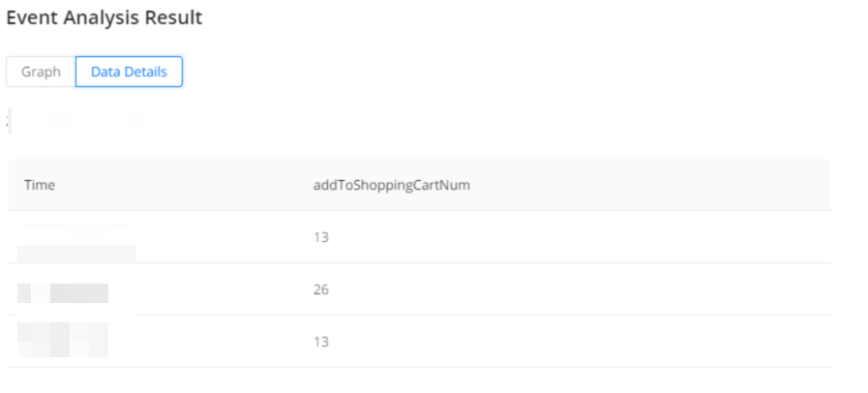
Task: Select the value 26 in the second row
Action: pos(321,289)
